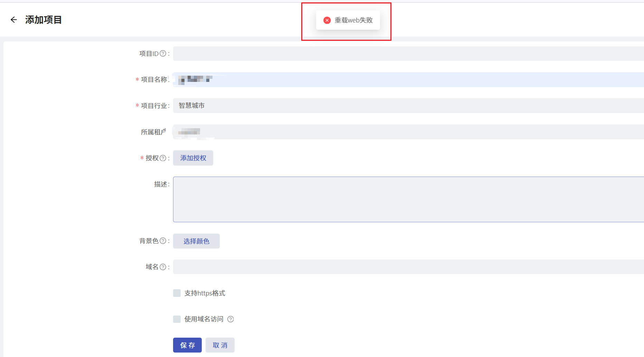Open the 项目行业 dropdown showing 智慧城市
The width and height of the screenshot is (644, 357).
408,105
